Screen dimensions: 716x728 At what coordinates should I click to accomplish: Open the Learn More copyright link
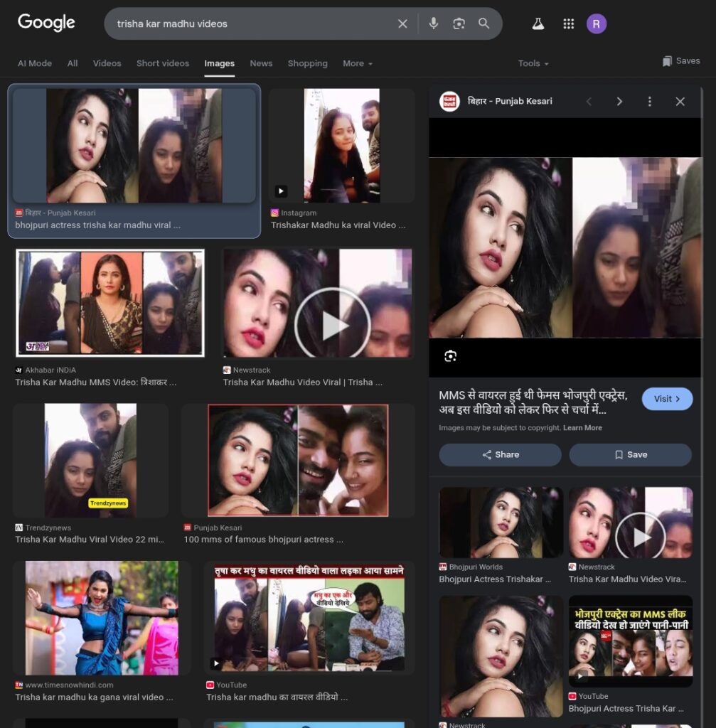[x=582, y=428]
